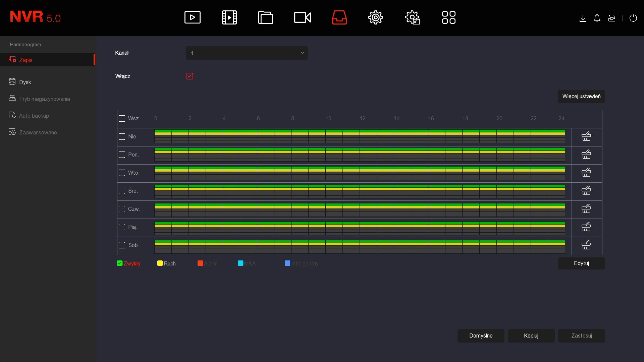The height and width of the screenshot is (362, 644).
Task: Open the Kanał channel dropdown
Action: [x=247, y=53]
